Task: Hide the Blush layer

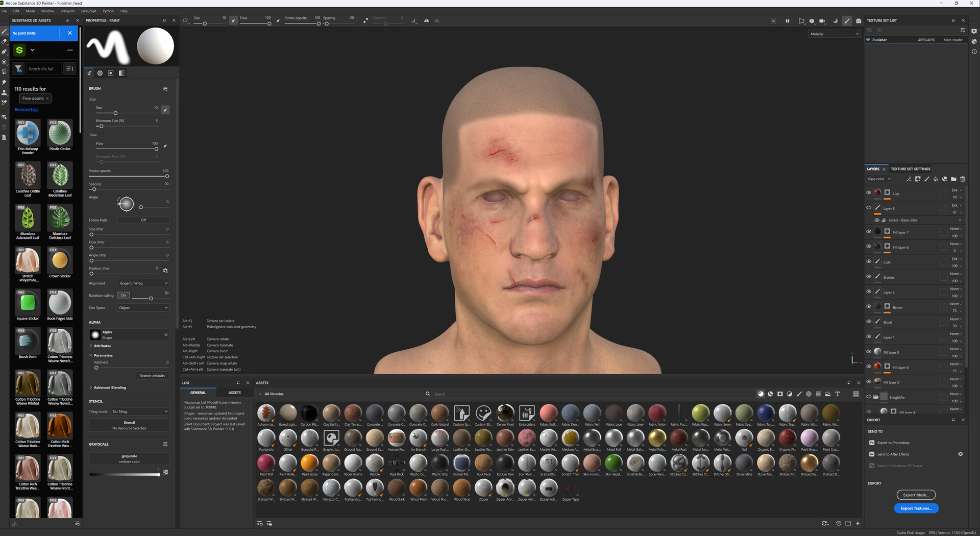Action: point(869,322)
